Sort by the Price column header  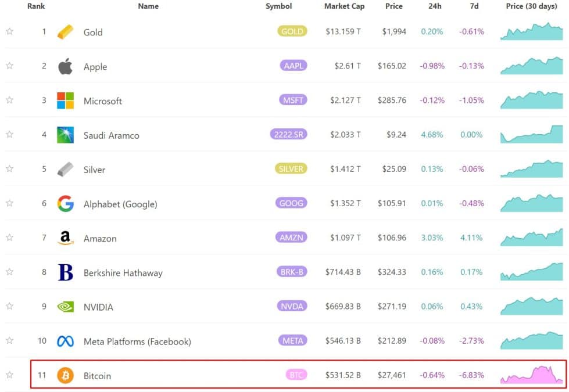[x=393, y=6]
